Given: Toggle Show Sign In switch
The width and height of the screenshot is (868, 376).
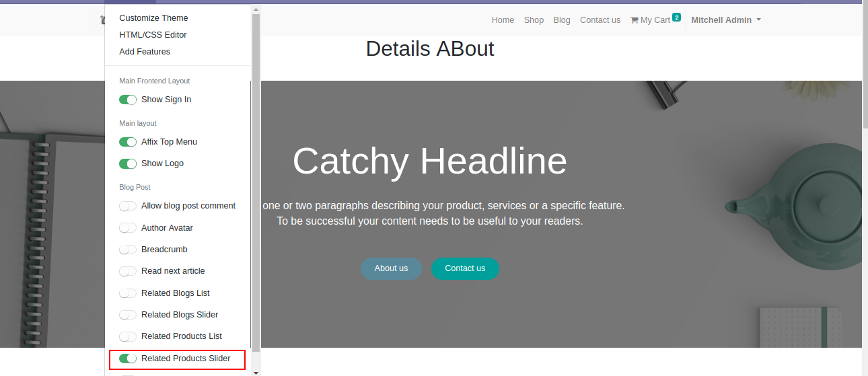Looking at the screenshot, I should click(128, 100).
